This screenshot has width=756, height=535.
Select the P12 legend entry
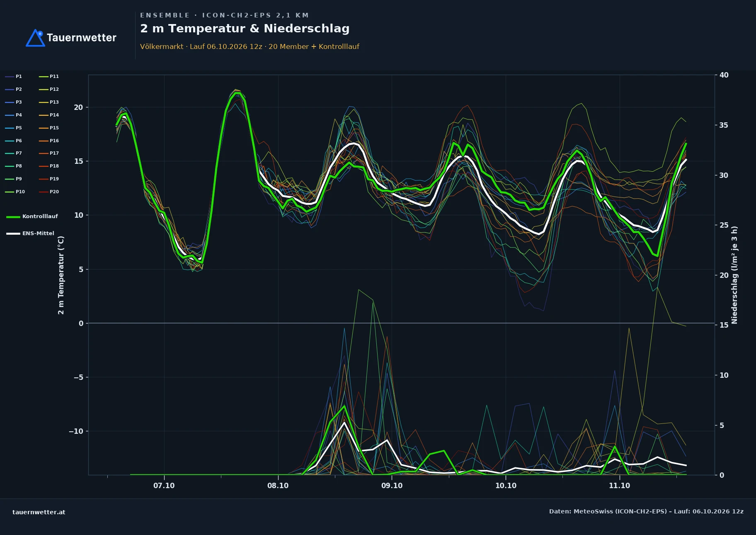pos(49,89)
